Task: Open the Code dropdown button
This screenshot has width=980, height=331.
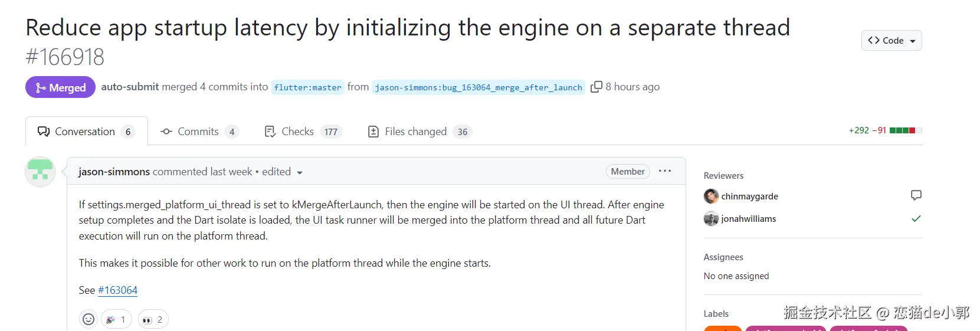Action: point(891,40)
